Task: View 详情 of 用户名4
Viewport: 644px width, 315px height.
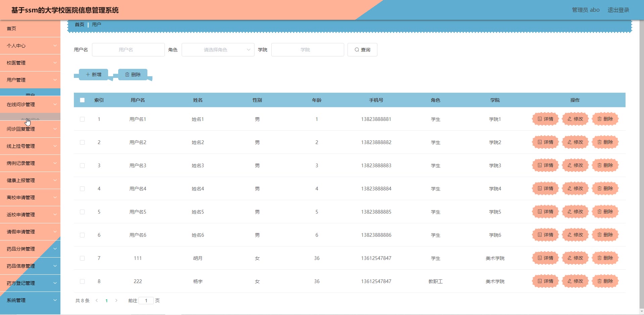Action: (x=545, y=188)
